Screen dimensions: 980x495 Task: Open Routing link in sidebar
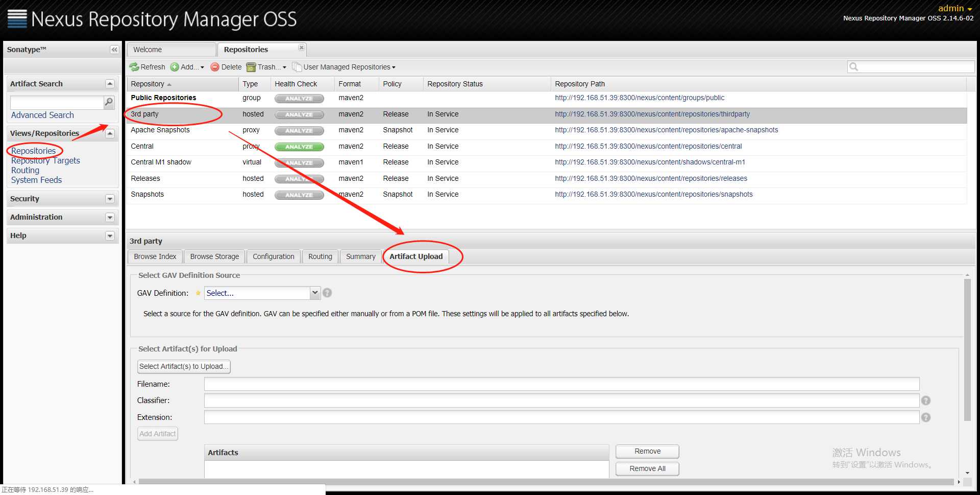25,170
